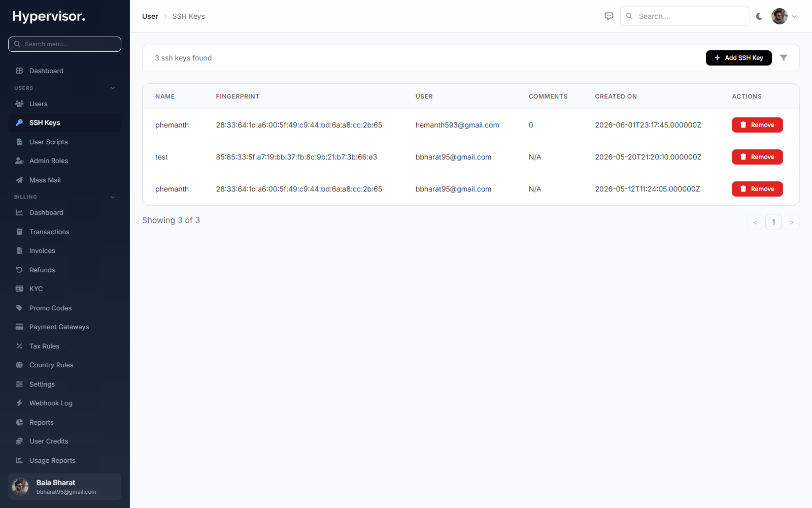Image resolution: width=812 pixels, height=508 pixels.
Task: Click the billing Dashboard chart icon
Action: tap(19, 212)
